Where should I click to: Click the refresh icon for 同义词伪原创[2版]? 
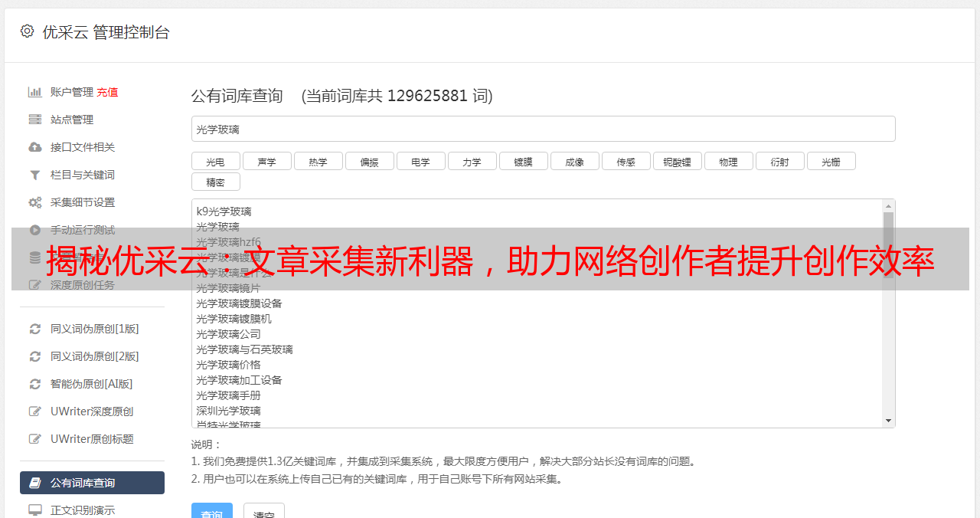35,356
